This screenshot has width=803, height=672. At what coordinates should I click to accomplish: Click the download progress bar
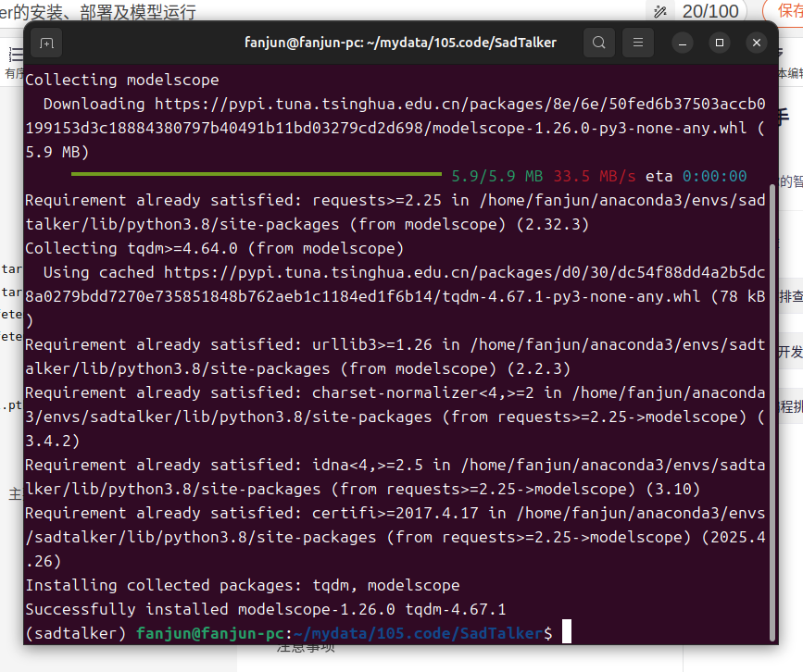(256, 175)
